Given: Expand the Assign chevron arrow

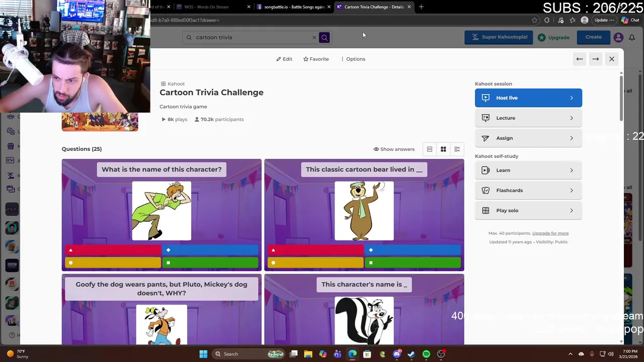Looking at the screenshot, I should click(572, 138).
